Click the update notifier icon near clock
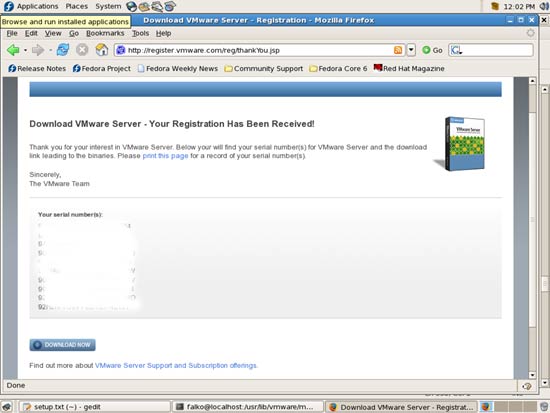The image size is (550, 413). point(495,6)
